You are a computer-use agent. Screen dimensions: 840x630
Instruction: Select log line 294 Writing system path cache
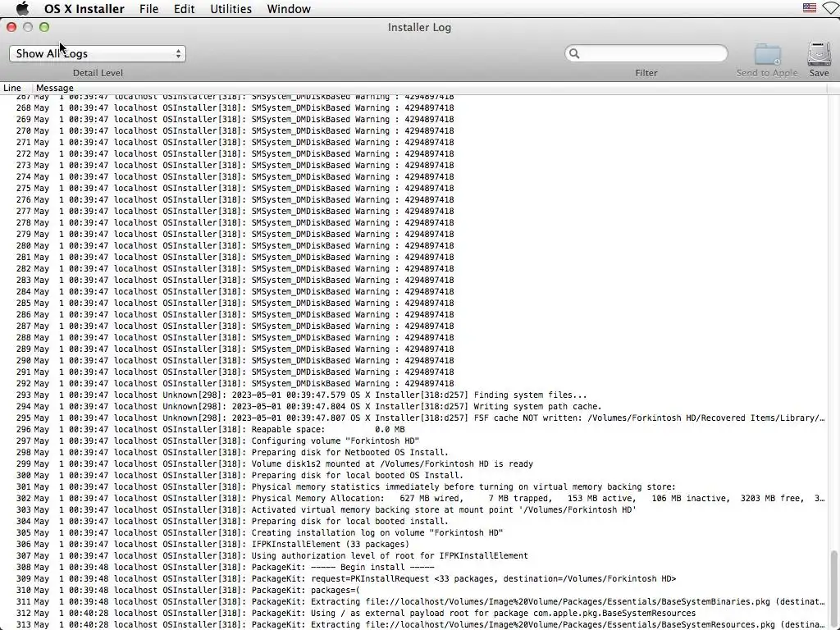413,407
